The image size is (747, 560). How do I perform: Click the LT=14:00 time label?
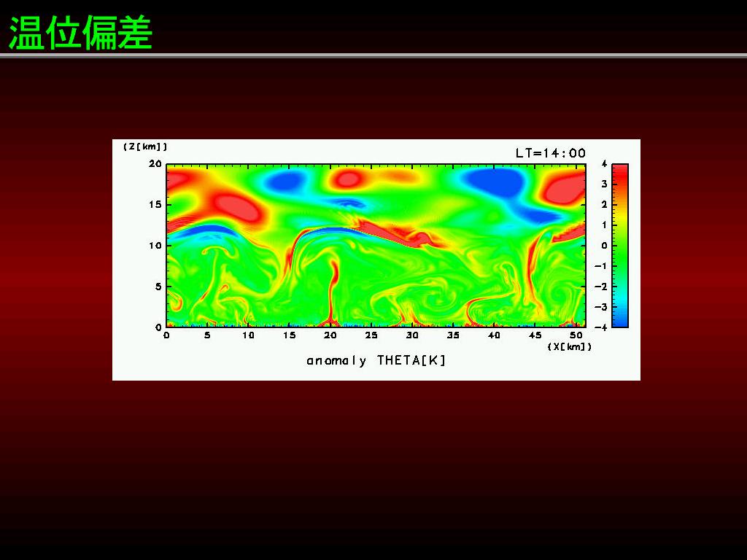(x=551, y=153)
